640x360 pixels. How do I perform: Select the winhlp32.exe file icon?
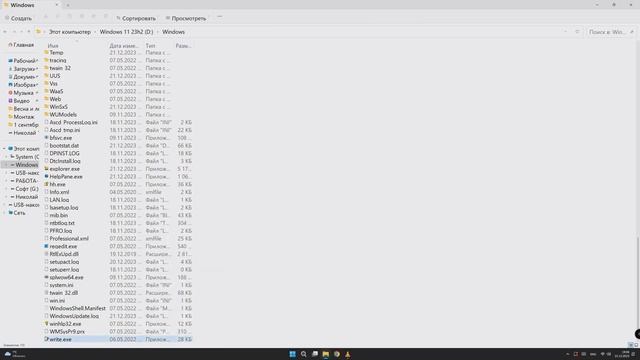click(46, 324)
